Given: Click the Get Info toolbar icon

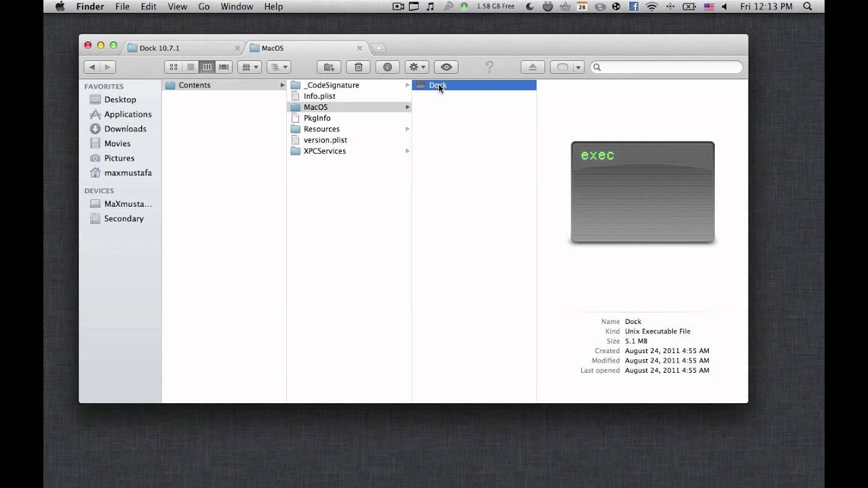Looking at the screenshot, I should pyautogui.click(x=387, y=67).
